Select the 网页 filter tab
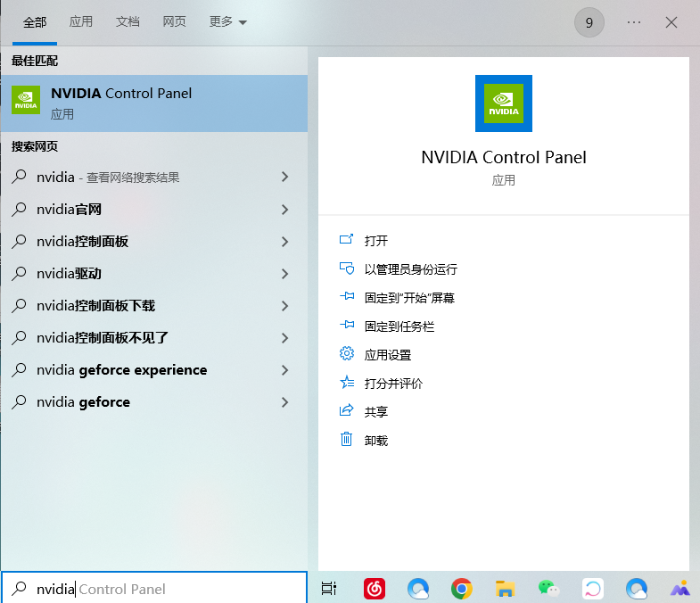The width and height of the screenshot is (700, 603). point(174,22)
